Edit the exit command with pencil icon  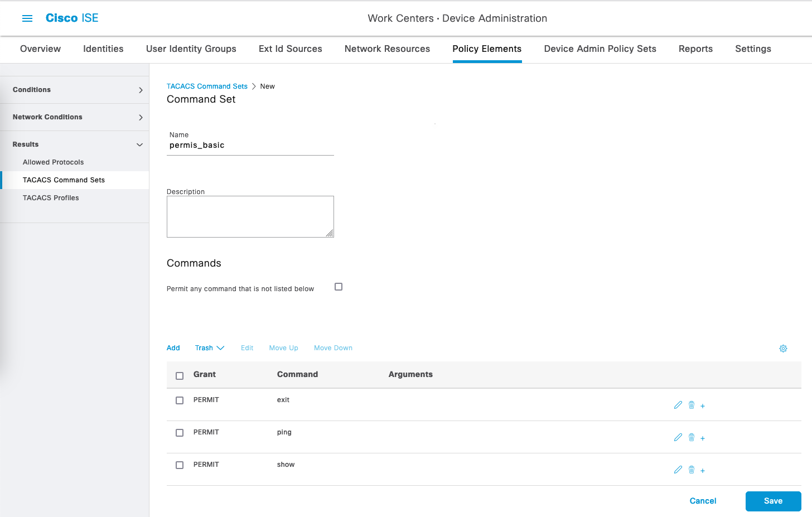(x=678, y=405)
